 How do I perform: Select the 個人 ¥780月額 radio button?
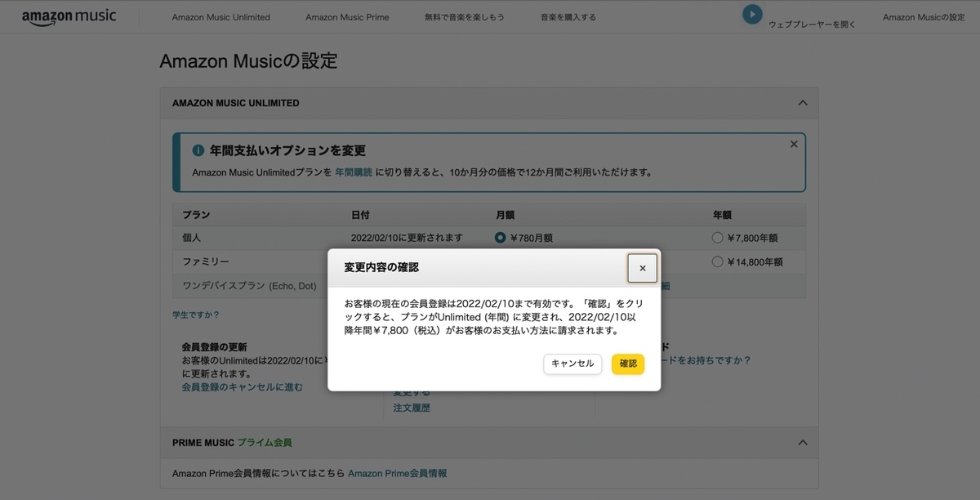(501, 238)
